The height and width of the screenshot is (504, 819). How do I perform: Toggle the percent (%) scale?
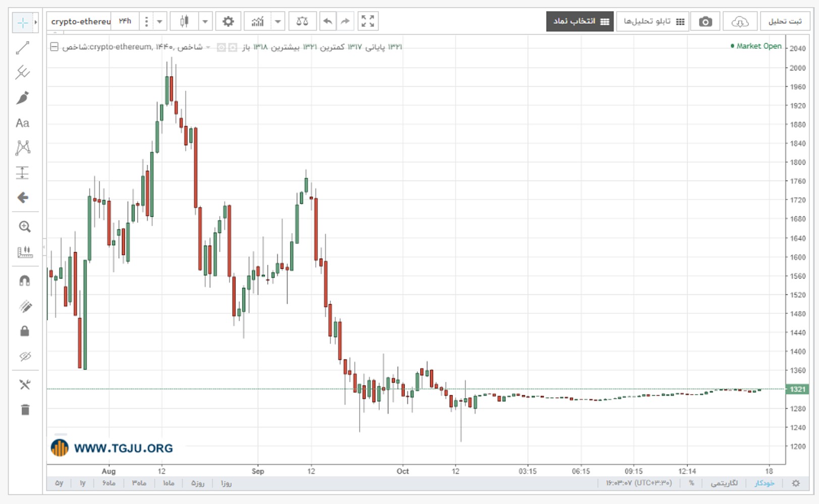point(691,483)
